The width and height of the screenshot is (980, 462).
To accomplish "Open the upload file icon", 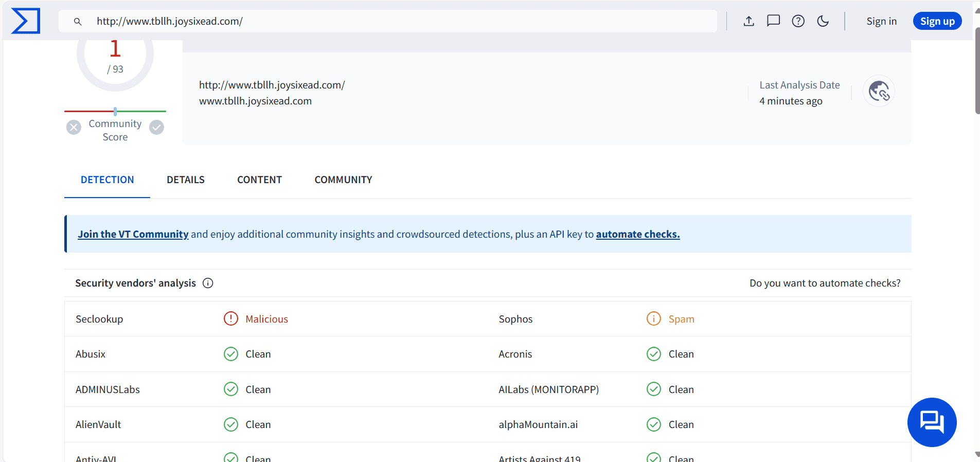I will coord(749,21).
